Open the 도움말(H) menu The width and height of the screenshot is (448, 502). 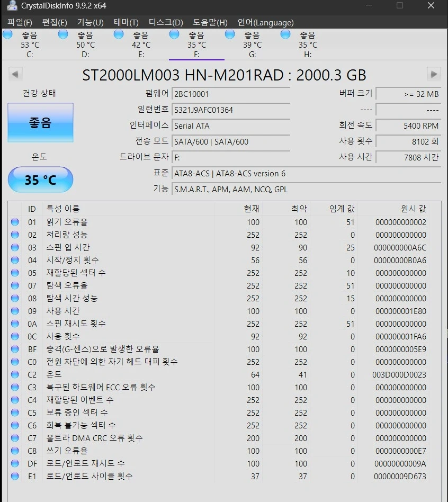pos(210,22)
